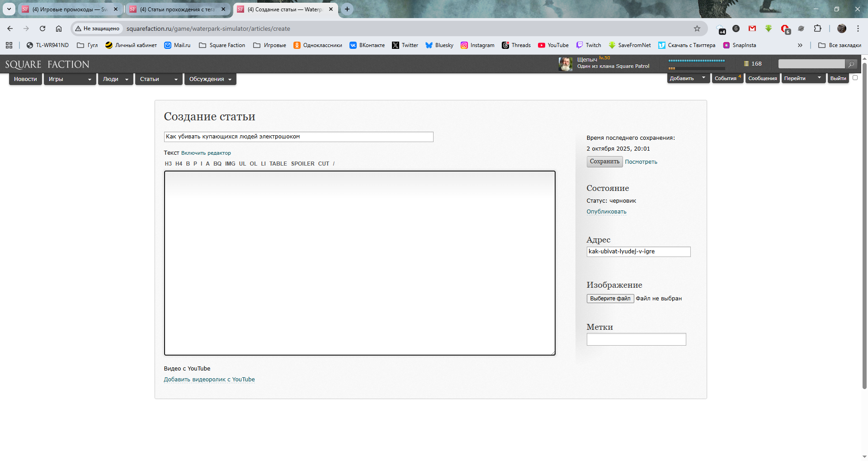Click the browser reload page icon

click(42, 29)
